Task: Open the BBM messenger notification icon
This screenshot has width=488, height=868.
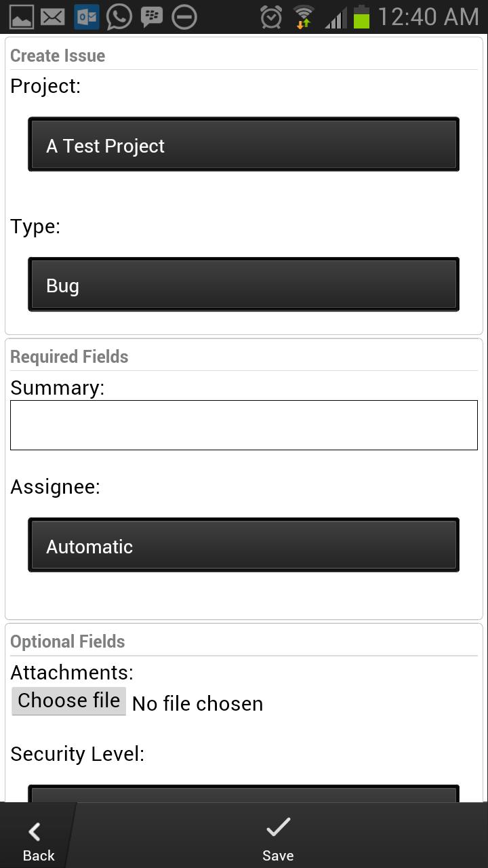Action: pos(152,16)
